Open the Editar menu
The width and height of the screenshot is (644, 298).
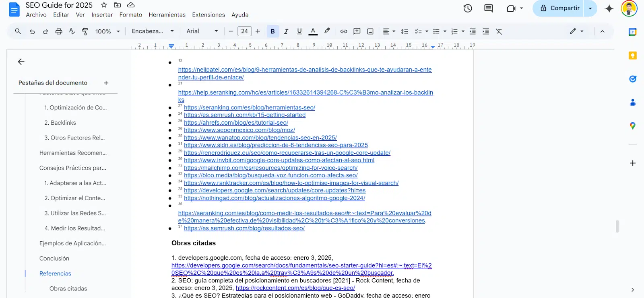coord(61,14)
